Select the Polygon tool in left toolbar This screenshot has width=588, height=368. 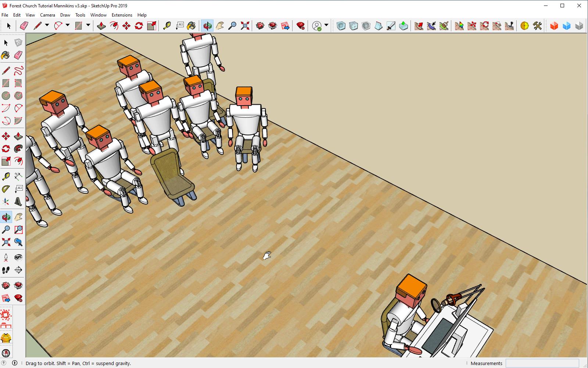tap(18, 95)
